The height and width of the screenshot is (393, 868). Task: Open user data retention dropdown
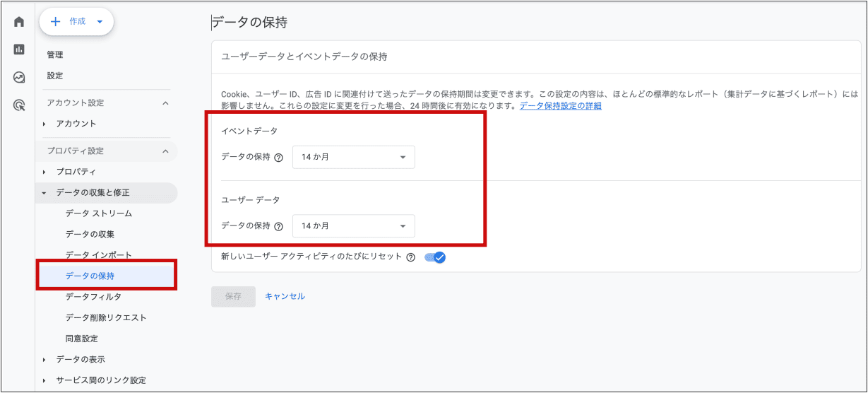[354, 226]
